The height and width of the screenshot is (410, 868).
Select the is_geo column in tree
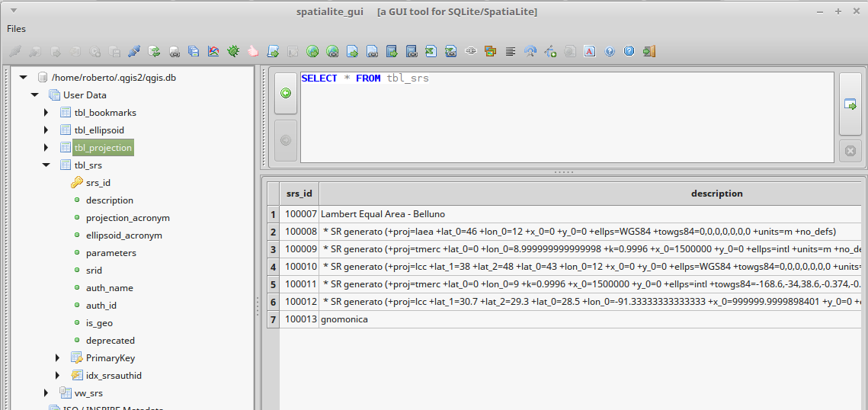tap(99, 323)
